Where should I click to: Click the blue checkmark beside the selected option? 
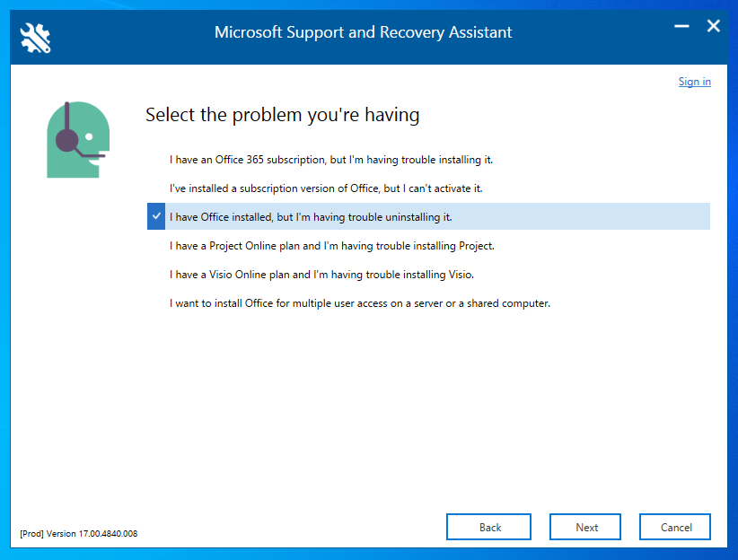(x=156, y=217)
